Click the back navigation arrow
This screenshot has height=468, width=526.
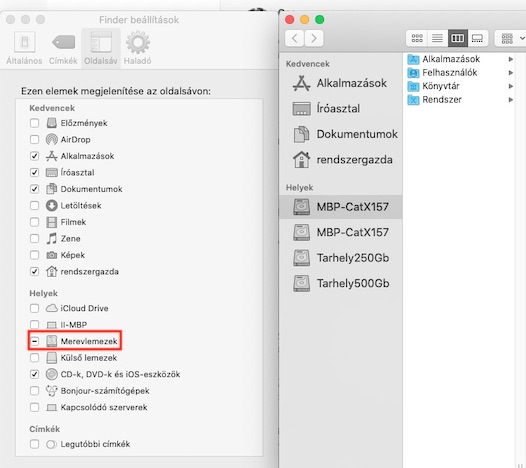[295, 39]
